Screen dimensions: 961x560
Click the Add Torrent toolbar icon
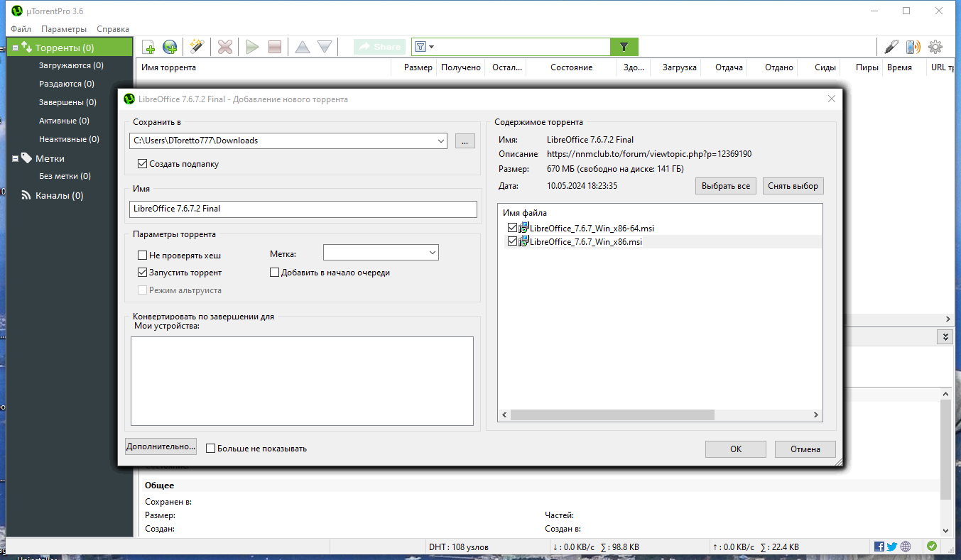(x=149, y=47)
